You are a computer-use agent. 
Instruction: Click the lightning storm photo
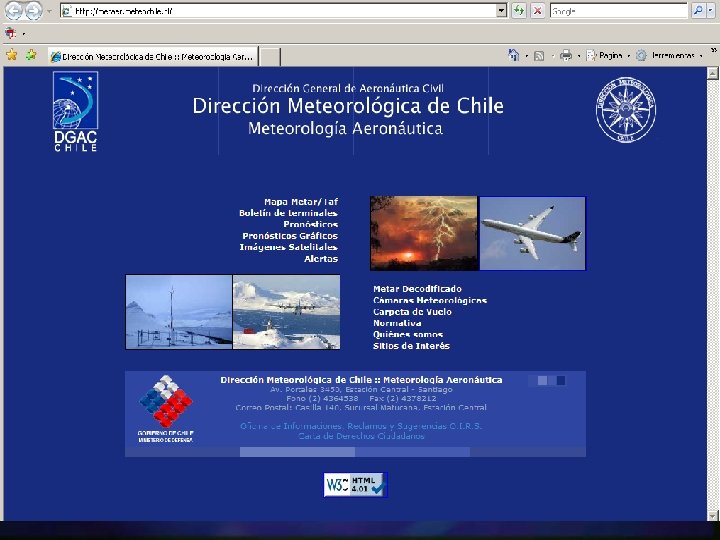coord(424,233)
